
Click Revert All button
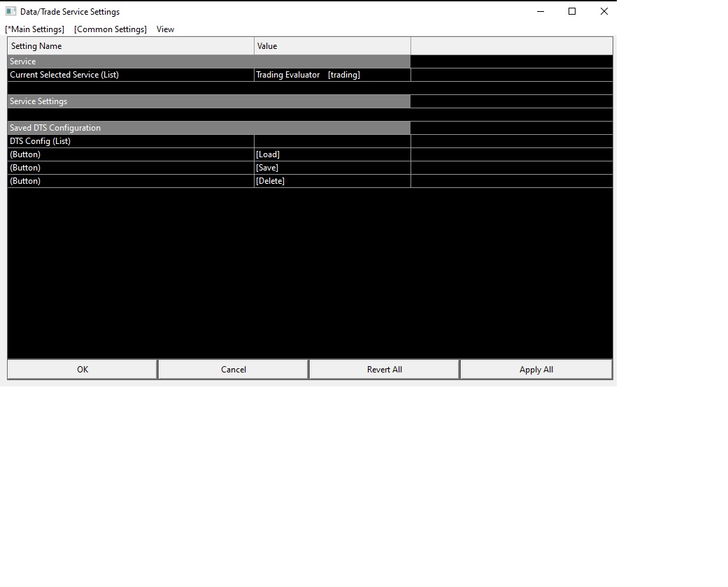(x=385, y=370)
